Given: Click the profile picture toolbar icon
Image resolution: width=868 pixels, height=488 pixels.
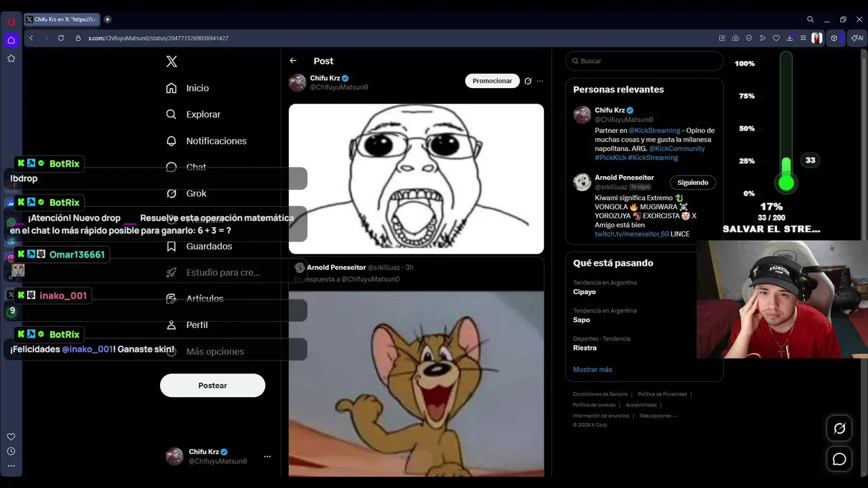Looking at the screenshot, I should (x=817, y=38).
